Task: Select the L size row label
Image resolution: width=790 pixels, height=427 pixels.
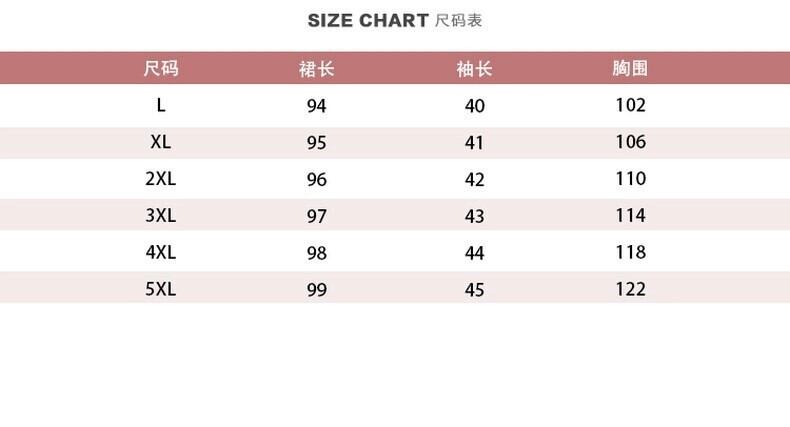Action: coord(160,105)
